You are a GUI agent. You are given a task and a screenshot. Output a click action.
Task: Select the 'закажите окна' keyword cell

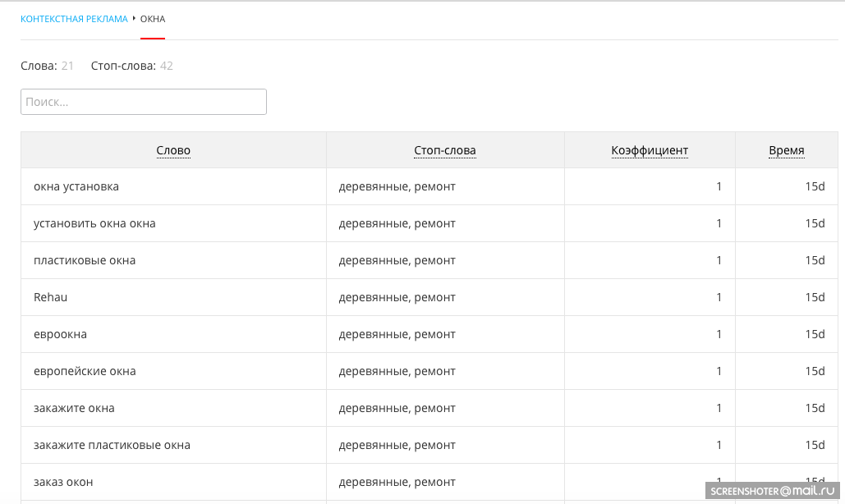(x=74, y=408)
